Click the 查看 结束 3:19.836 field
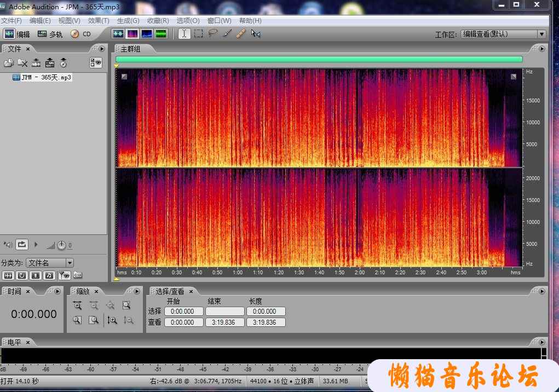This screenshot has width=559, height=392. point(225,322)
